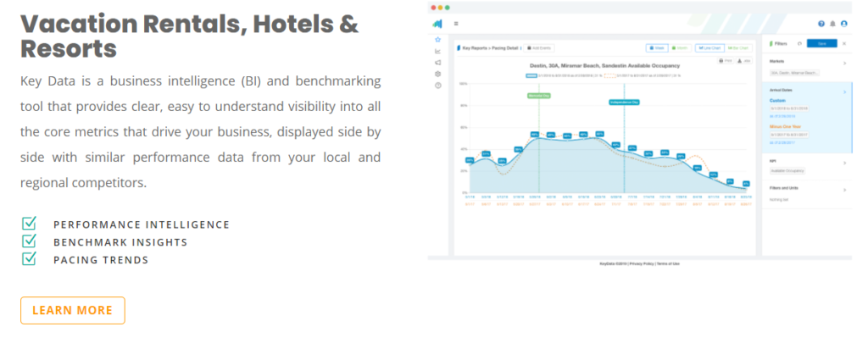Expand the Filters and Units chevron
The height and width of the screenshot is (349, 868).
845,190
